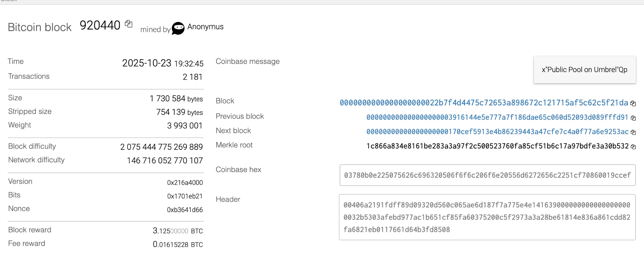Click the Nonce value 0xb3641d66
This screenshot has width=644, height=260.
click(x=185, y=210)
